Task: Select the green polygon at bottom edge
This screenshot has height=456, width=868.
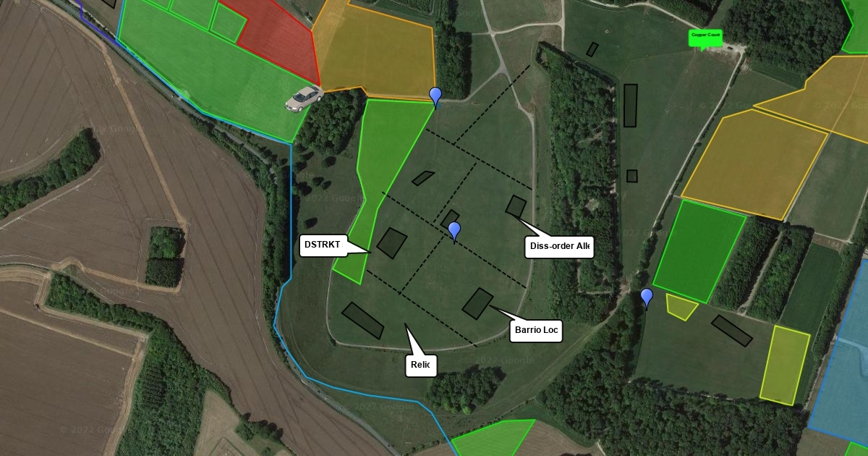Action: pos(492,438)
